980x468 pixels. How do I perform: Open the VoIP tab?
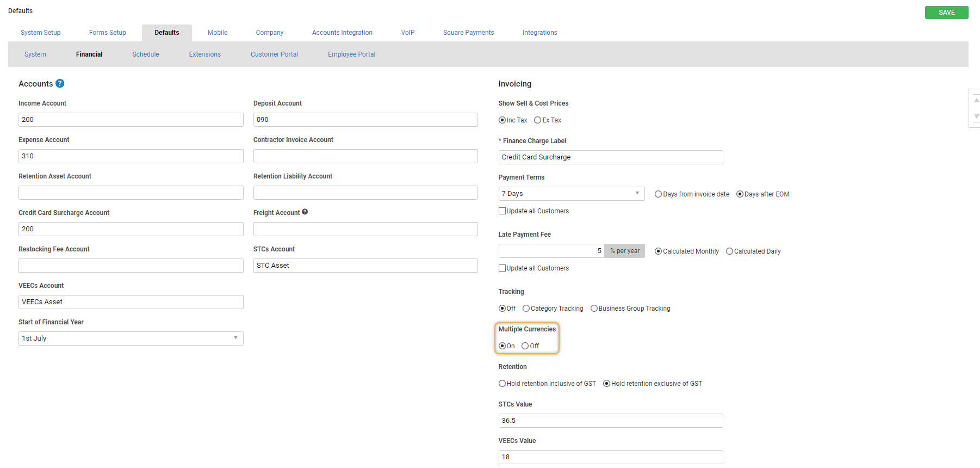click(x=408, y=33)
